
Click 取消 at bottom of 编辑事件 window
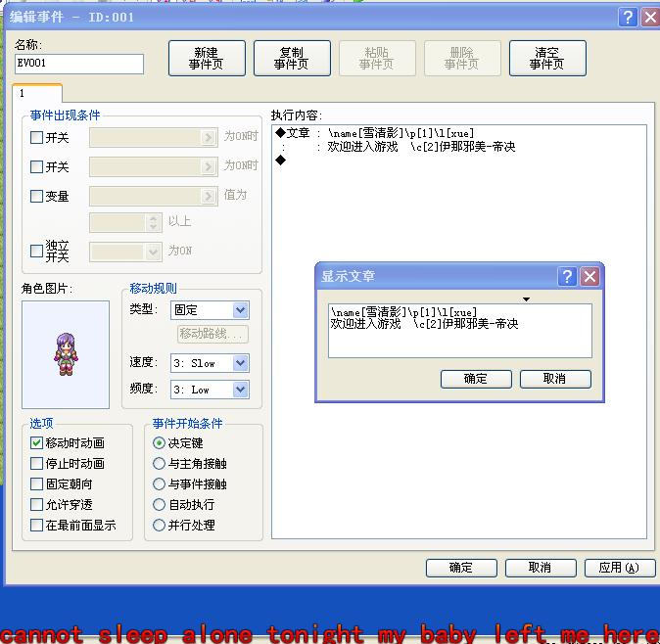coord(541,568)
